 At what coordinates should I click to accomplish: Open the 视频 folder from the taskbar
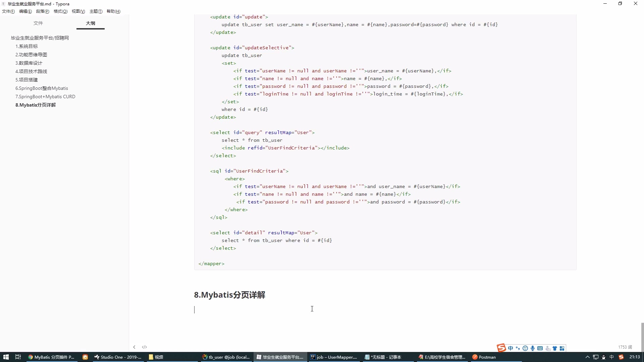pos(155,357)
